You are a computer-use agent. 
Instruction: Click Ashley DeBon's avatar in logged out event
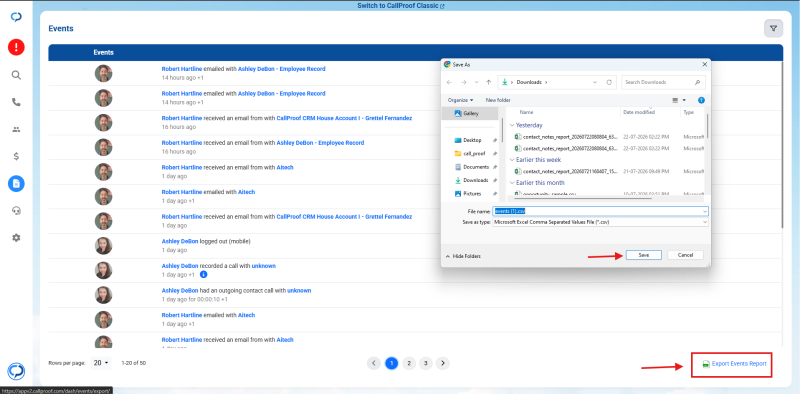coord(104,246)
